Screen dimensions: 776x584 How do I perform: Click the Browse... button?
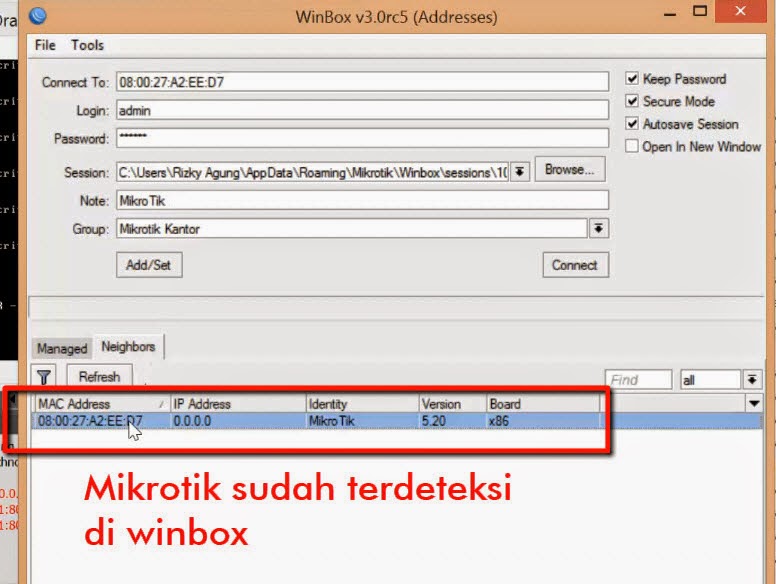(570, 170)
